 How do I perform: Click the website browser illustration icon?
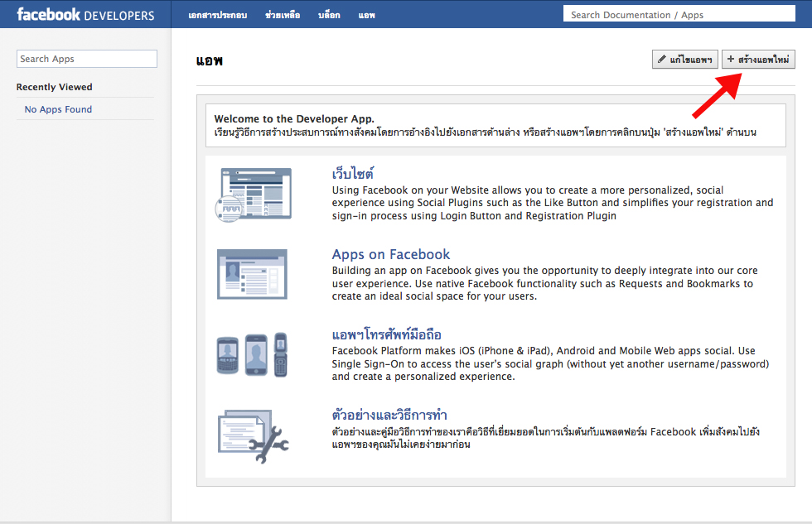click(x=254, y=195)
